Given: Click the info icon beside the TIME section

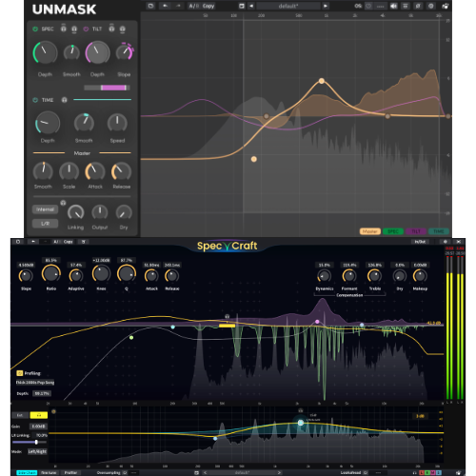Looking at the screenshot, I should point(64,100).
